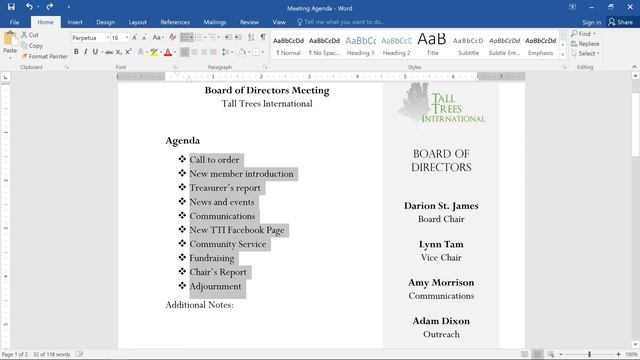This screenshot has width=640, height=360.
Task: Click the Decrease Indent icon
Action: pyautogui.click(x=228, y=38)
